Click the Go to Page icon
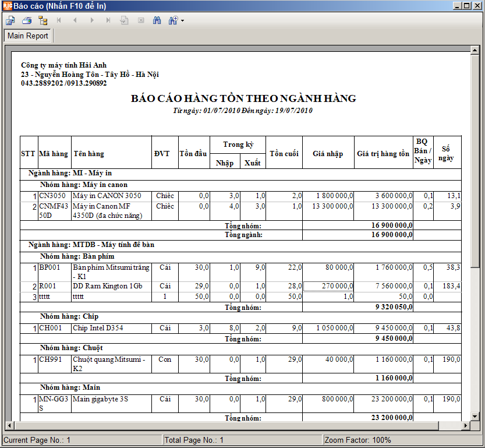Viewport: 485px width, 448px height. tap(124, 20)
